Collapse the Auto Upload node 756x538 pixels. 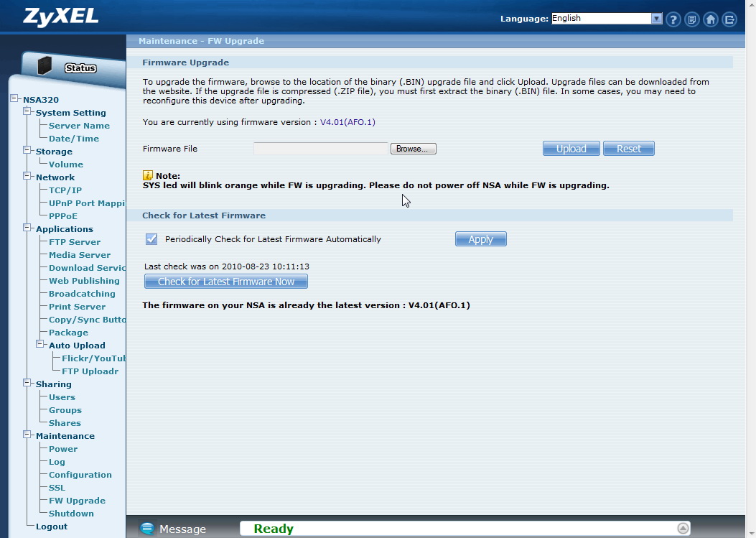click(x=40, y=344)
